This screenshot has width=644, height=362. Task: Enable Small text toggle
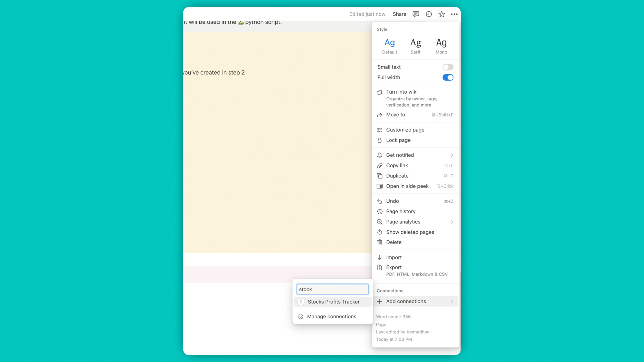pos(448,67)
